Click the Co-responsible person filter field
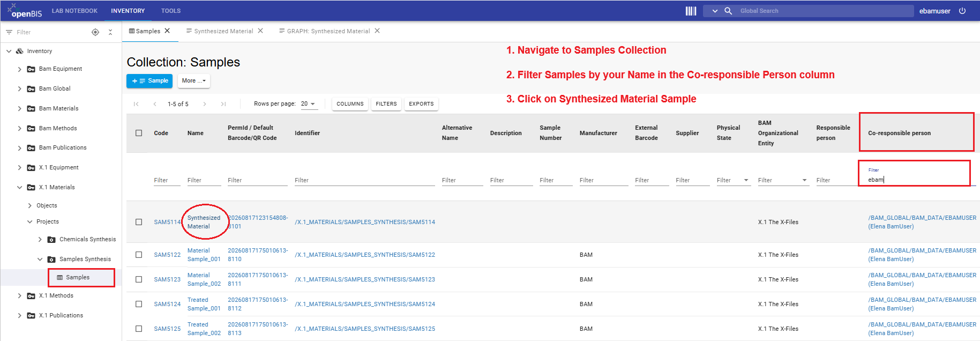Image resolution: width=980 pixels, height=341 pixels. 921,180
